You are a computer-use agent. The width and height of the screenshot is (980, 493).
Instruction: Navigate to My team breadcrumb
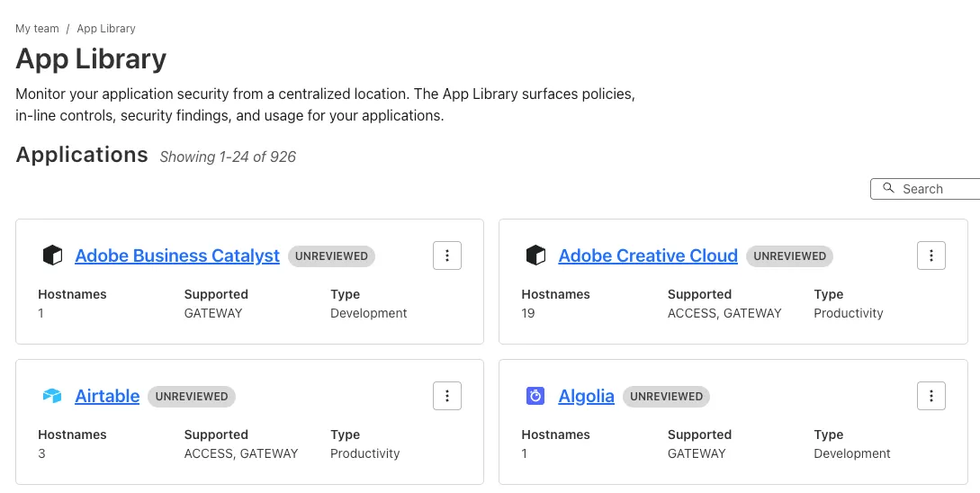[37, 29]
